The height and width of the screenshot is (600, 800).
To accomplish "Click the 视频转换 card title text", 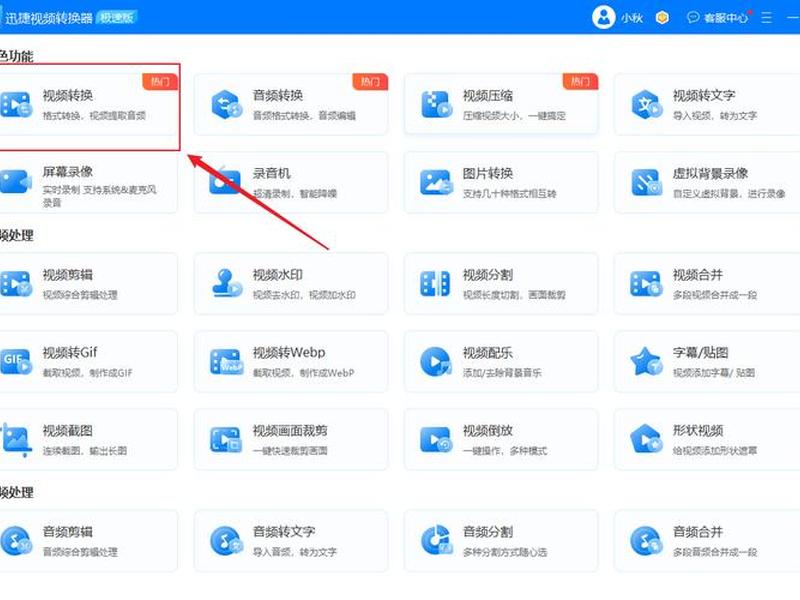I will coord(68,95).
